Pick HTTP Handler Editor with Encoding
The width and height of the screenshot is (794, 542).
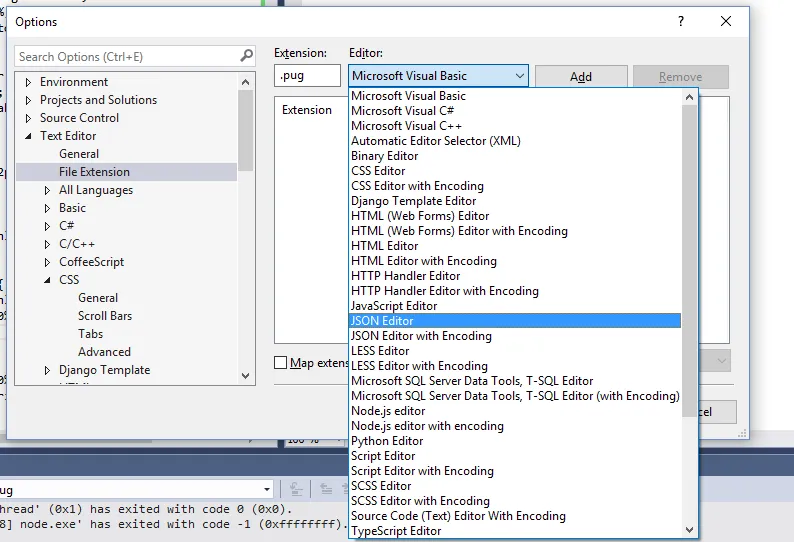tap(515, 291)
